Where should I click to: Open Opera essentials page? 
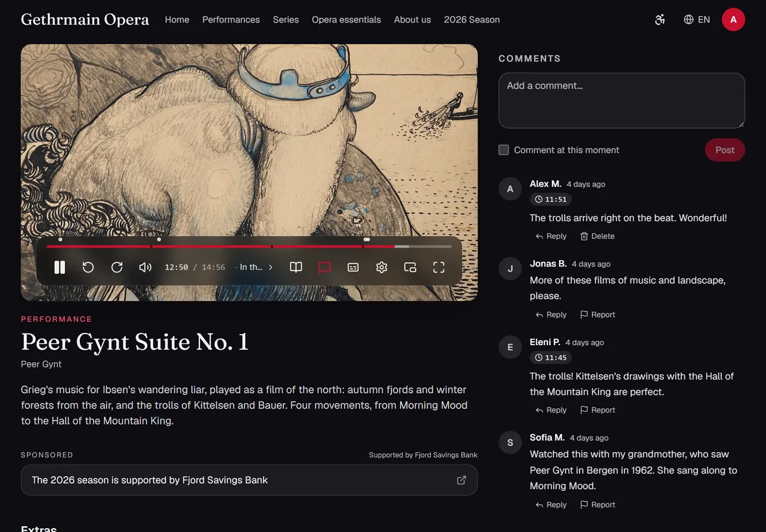pyautogui.click(x=347, y=19)
